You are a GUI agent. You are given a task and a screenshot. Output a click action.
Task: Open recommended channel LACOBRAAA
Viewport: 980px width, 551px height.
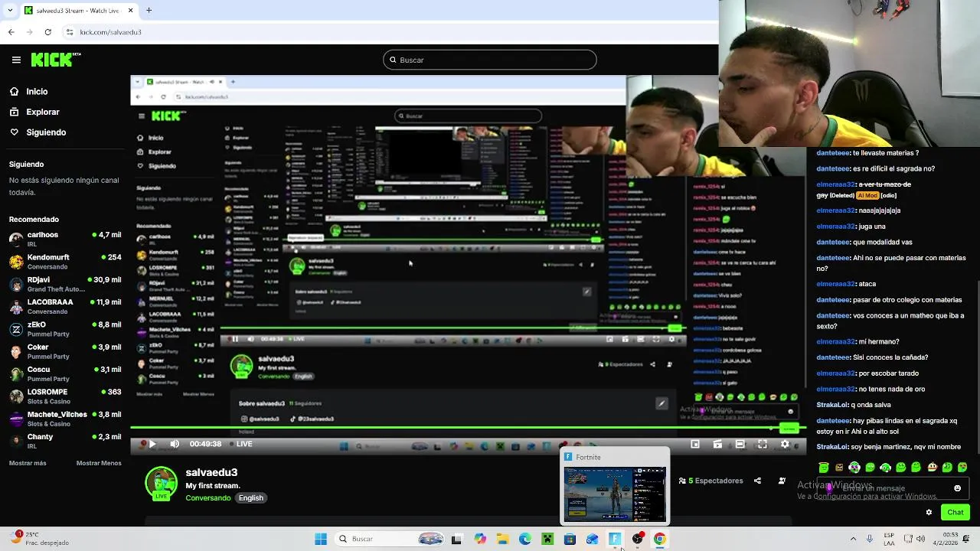[65, 306]
